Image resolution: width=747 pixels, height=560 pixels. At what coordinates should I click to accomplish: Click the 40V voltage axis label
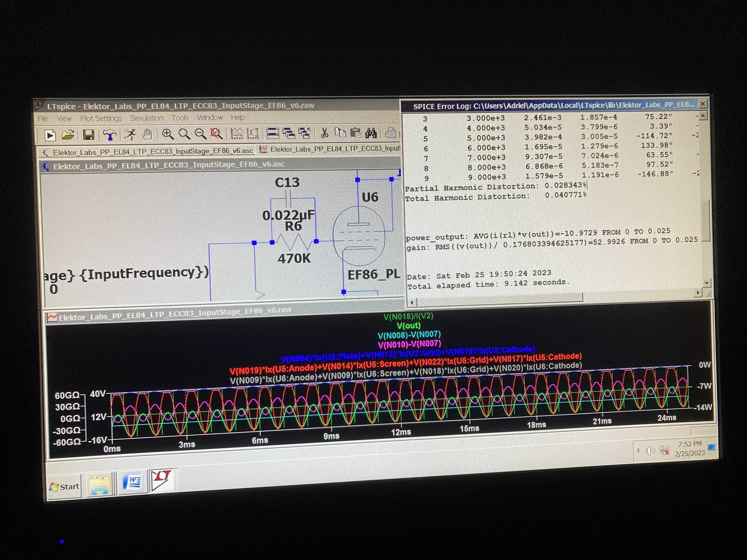pyautogui.click(x=98, y=394)
